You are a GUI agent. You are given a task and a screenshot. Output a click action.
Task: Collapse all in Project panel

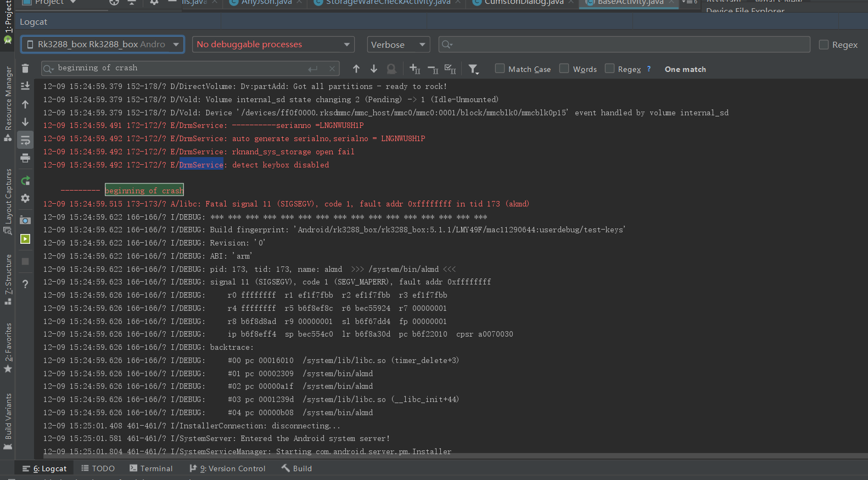[132, 2]
